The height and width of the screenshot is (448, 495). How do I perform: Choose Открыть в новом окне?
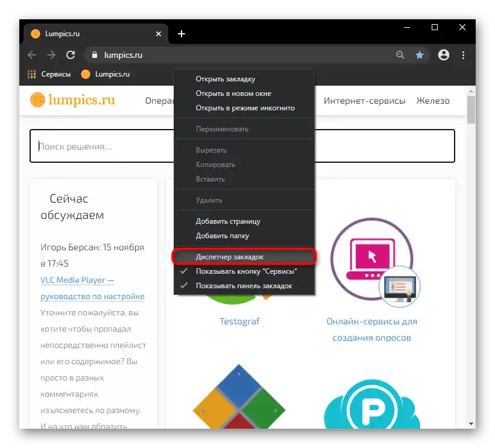[x=244, y=93]
